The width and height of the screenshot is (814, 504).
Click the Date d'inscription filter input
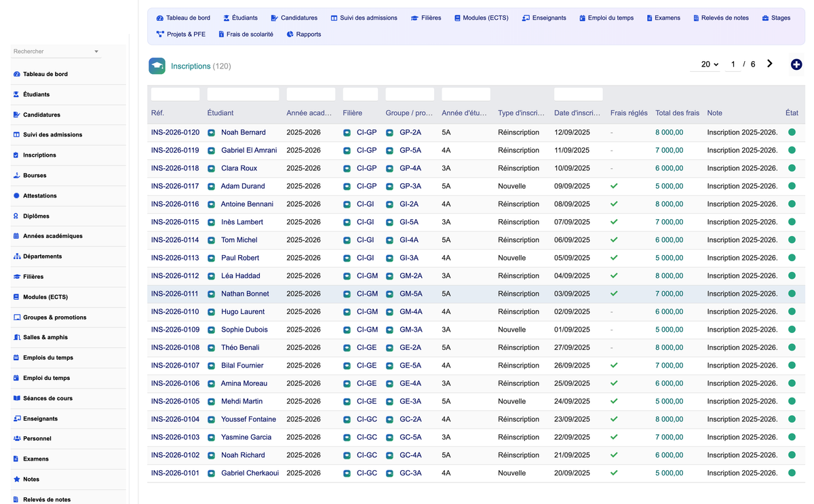pos(578,94)
